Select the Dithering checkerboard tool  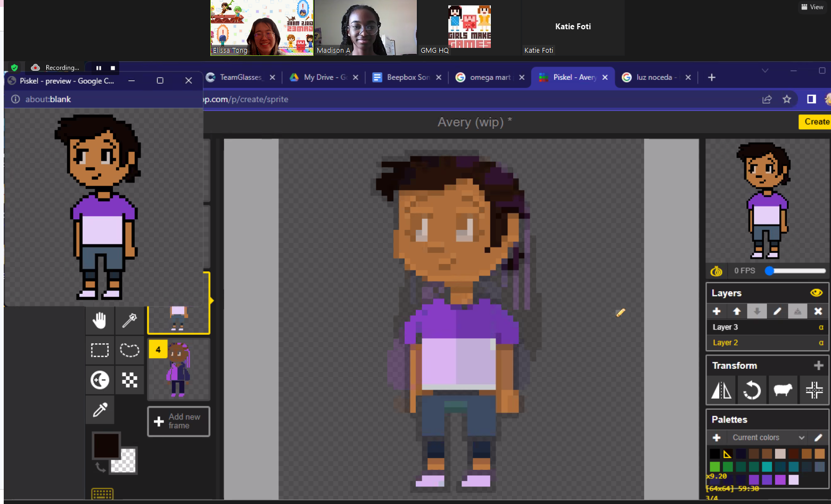pyautogui.click(x=129, y=379)
